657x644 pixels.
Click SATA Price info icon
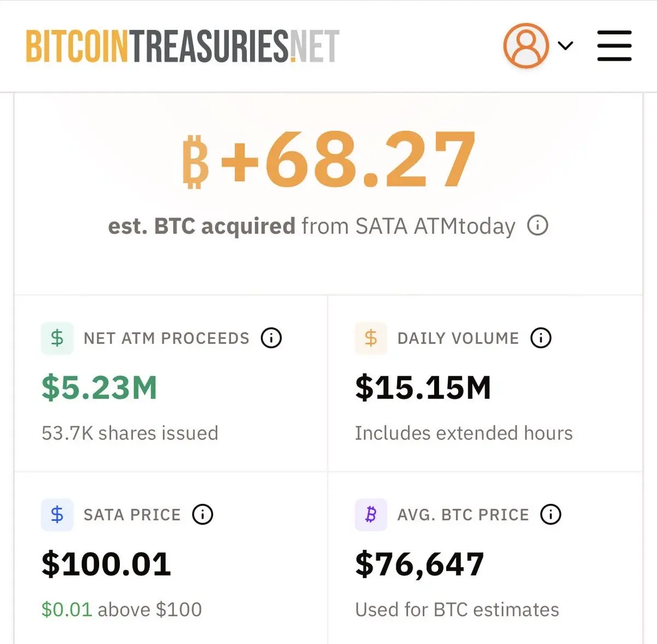click(203, 514)
